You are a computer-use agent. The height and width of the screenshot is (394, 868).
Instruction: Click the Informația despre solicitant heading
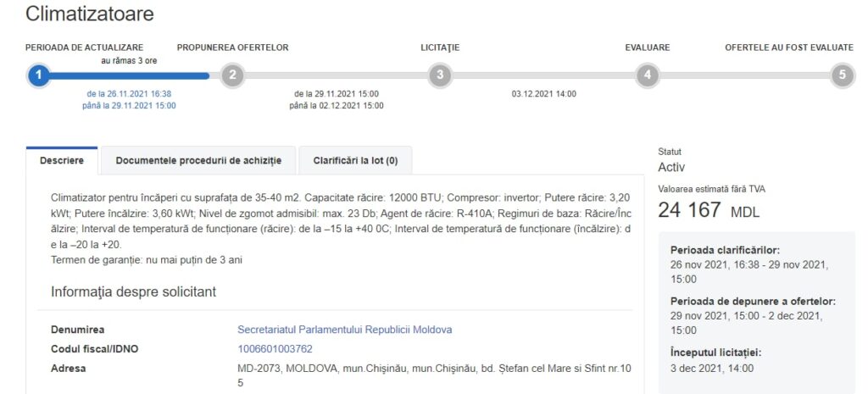tap(133, 291)
